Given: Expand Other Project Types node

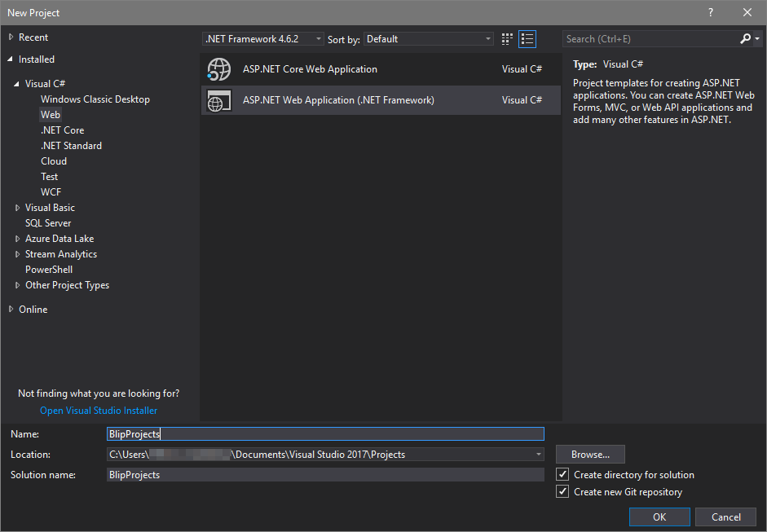Looking at the screenshot, I should [x=18, y=285].
